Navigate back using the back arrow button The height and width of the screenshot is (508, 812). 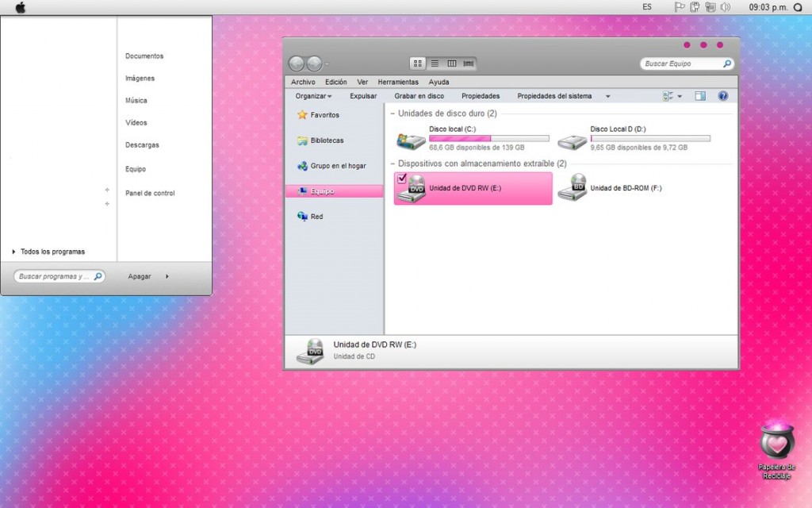tap(297, 63)
